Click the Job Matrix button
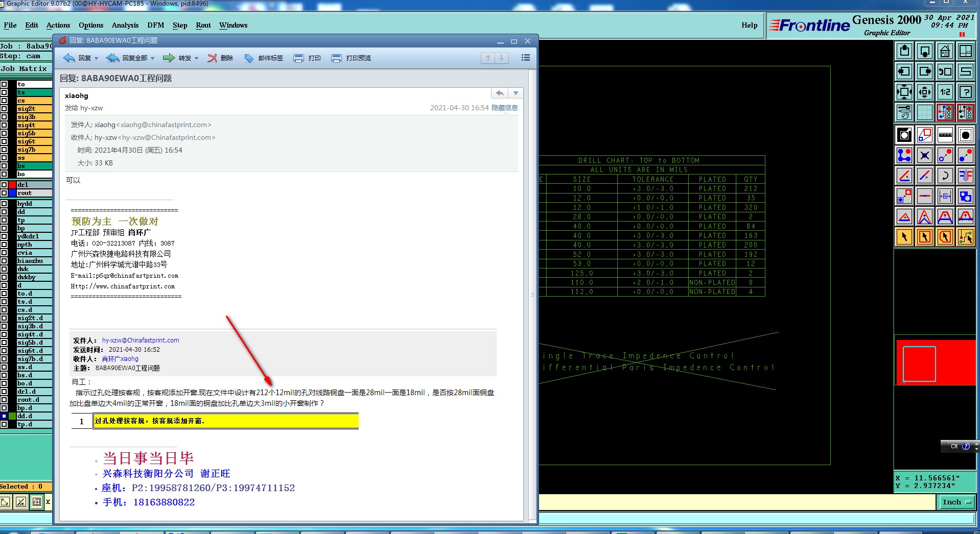This screenshot has width=980, height=534. (26, 69)
